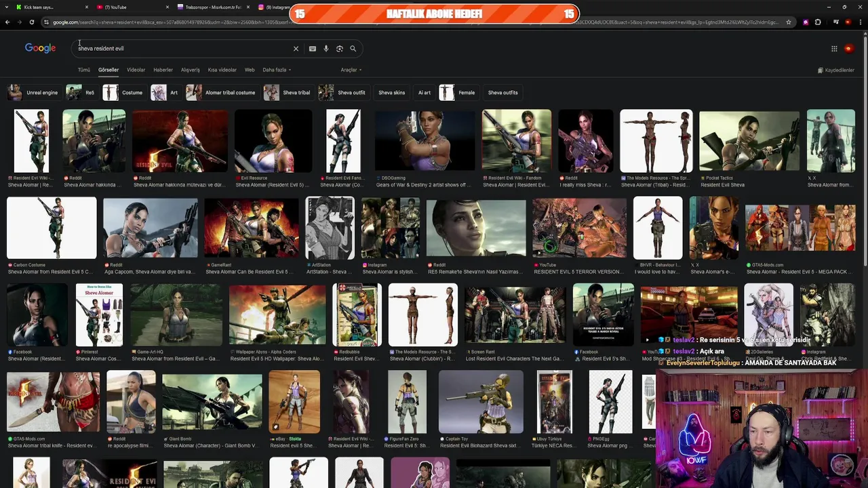Open Captain Toy Biohazard Sheva figure image

point(481,402)
